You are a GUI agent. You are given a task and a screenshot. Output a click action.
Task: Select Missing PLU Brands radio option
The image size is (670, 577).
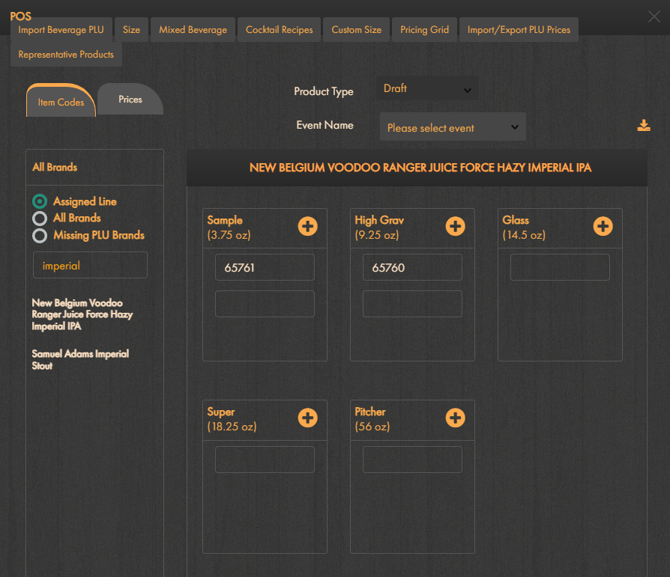[x=39, y=236]
